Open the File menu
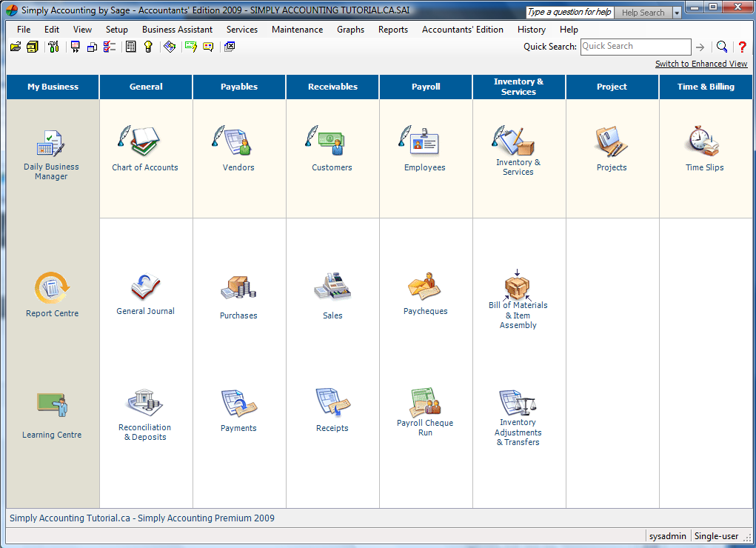Image resolution: width=756 pixels, height=548 pixels. [24, 30]
